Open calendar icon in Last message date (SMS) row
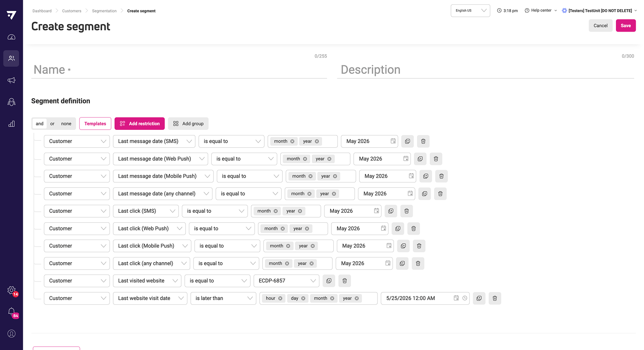 (x=393, y=141)
